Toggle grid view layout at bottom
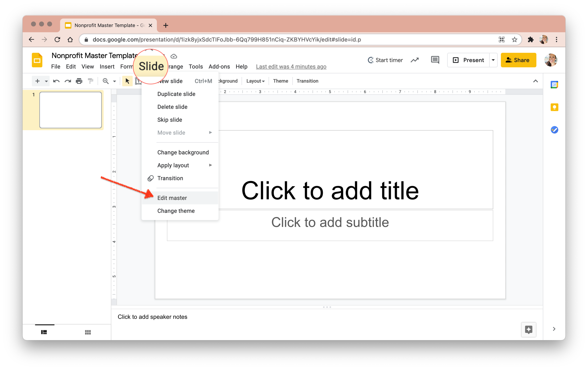Image resolution: width=588 pixels, height=370 pixels. (87, 332)
